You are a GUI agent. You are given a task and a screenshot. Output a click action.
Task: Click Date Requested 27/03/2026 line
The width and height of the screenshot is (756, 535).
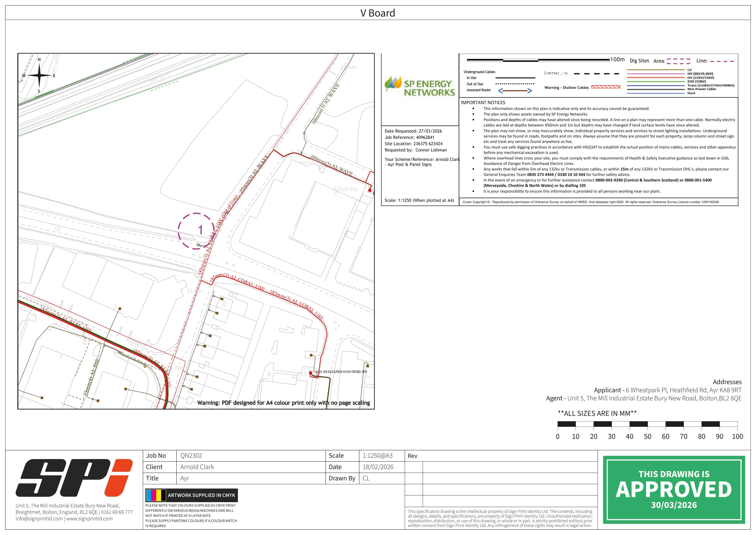(413, 131)
